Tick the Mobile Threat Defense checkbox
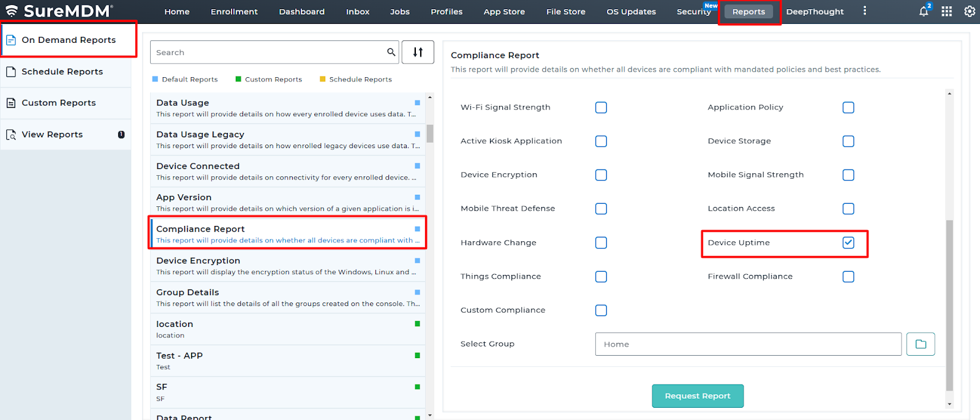Viewport: 980px width, 420px height. 601,209
